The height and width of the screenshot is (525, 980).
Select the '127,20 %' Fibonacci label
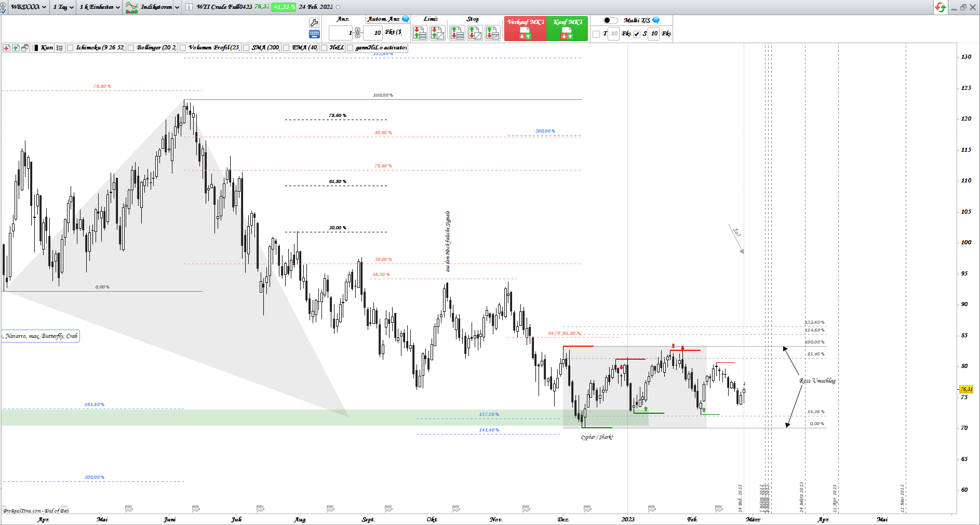[489, 414]
